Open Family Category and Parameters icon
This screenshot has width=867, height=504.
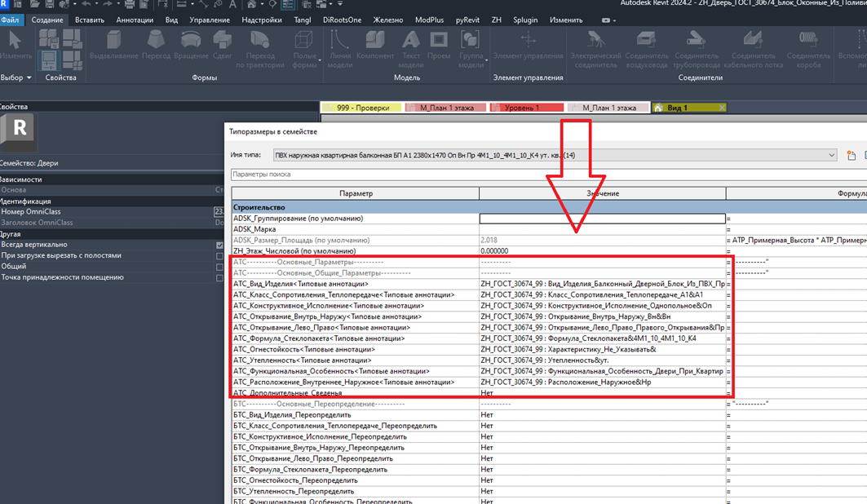click(x=72, y=38)
